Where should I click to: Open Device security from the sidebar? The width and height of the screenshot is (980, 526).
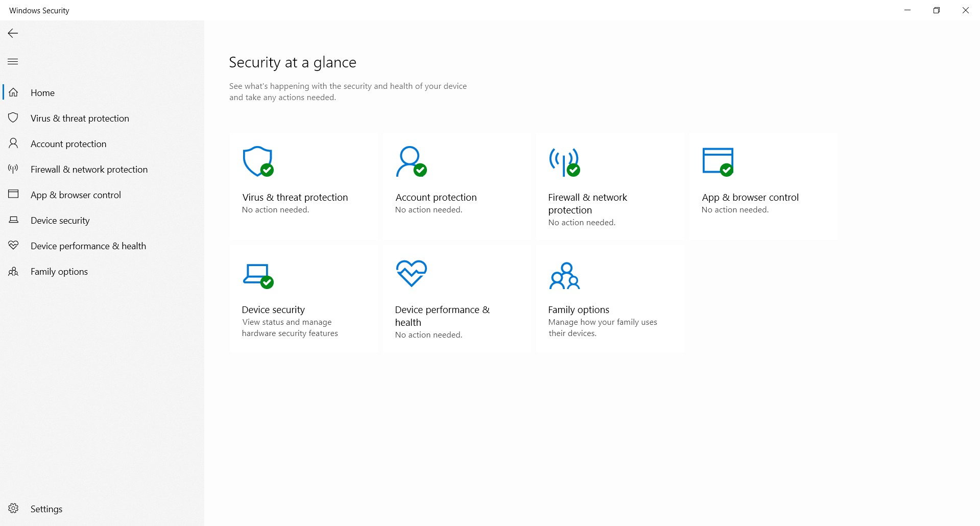(x=60, y=221)
